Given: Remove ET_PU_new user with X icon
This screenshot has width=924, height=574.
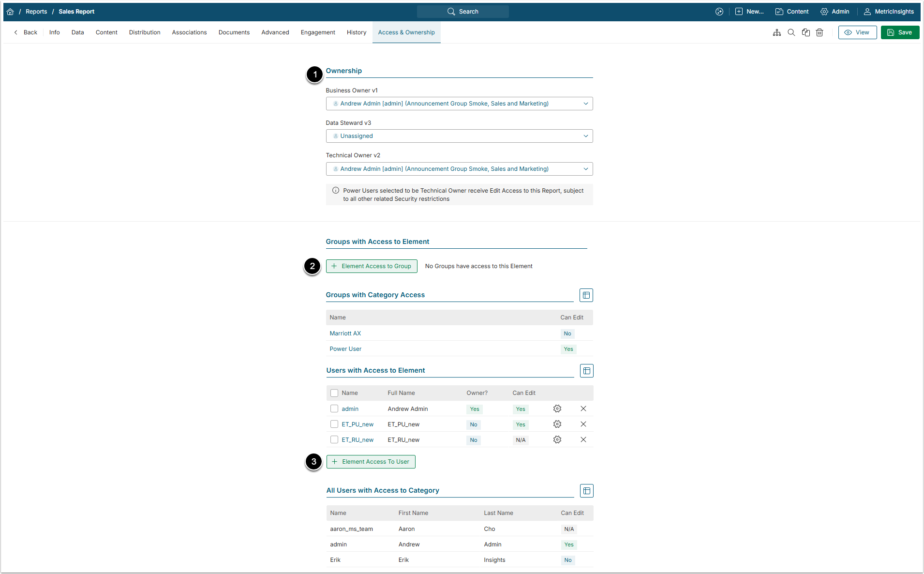Looking at the screenshot, I should [x=583, y=424].
